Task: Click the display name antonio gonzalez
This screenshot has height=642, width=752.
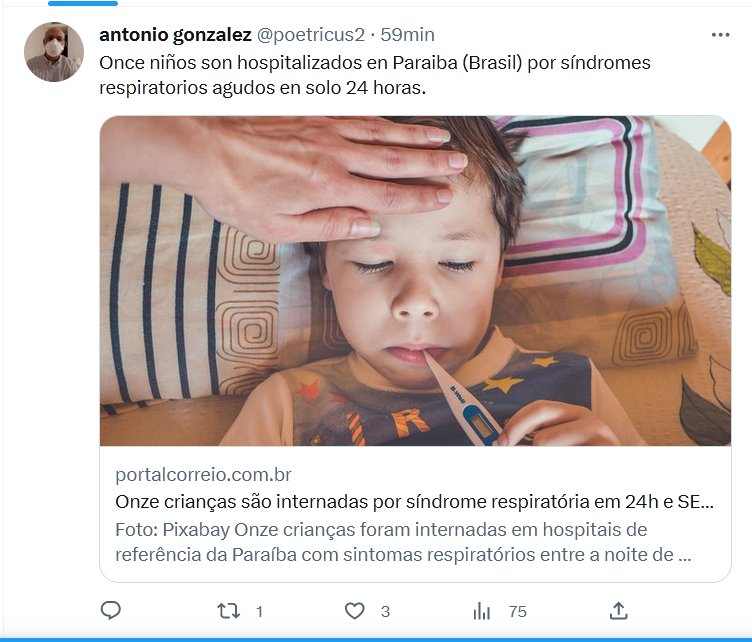Action: tap(176, 35)
